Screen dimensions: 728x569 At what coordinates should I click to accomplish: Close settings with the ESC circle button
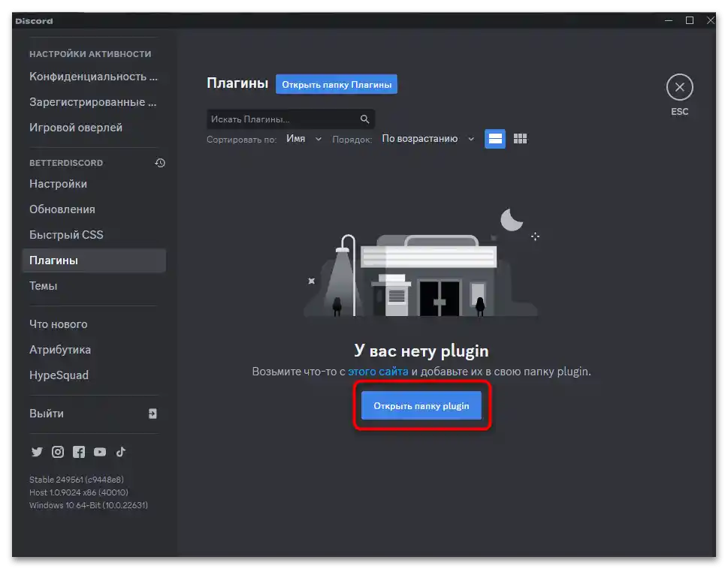pyautogui.click(x=679, y=87)
